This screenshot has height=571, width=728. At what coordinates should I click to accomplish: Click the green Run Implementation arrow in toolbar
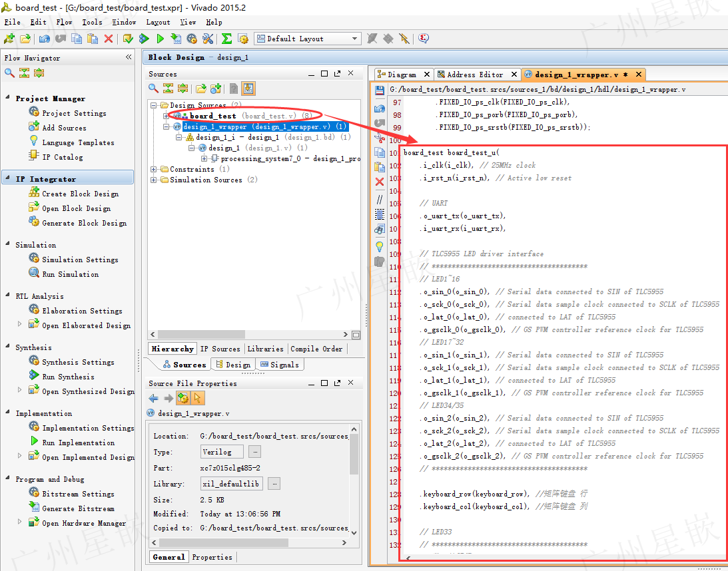(160, 39)
